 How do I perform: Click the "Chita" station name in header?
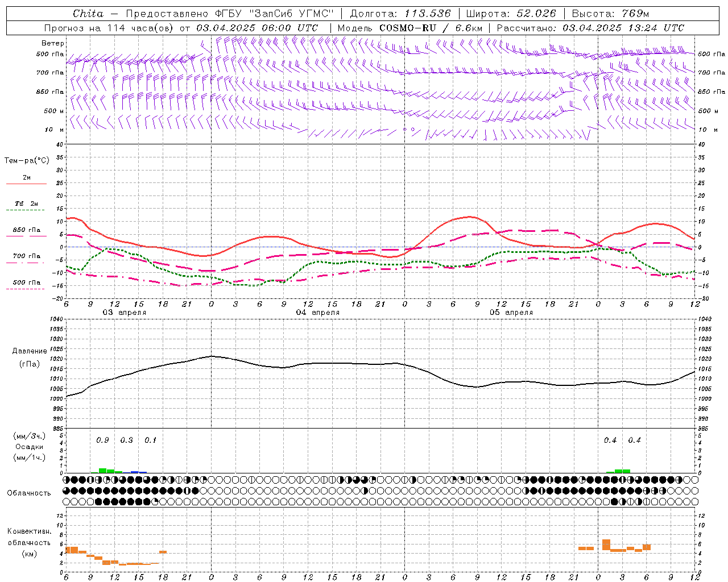[88, 14]
